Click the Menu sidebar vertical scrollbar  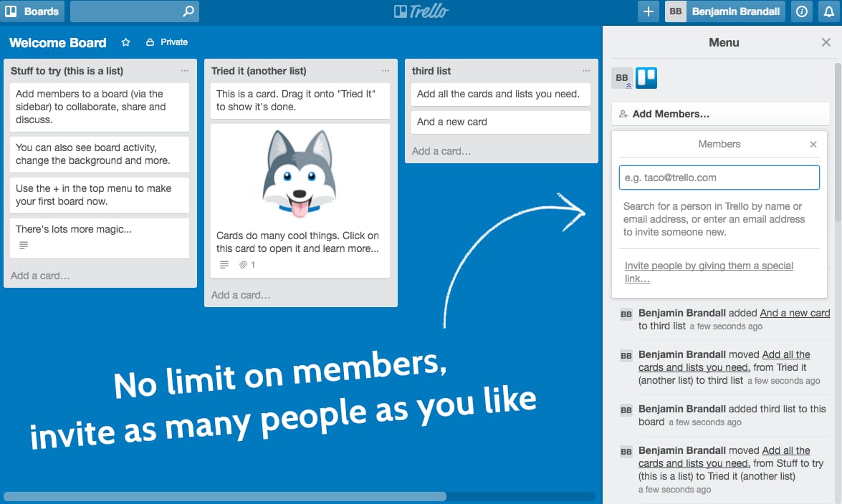[x=838, y=142]
